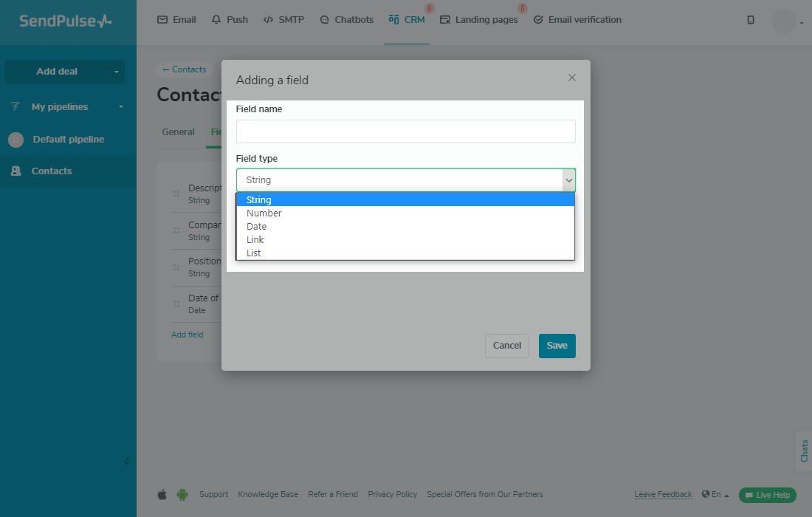Click the Apple app store icon
The height and width of the screenshot is (517, 812).
(x=162, y=495)
